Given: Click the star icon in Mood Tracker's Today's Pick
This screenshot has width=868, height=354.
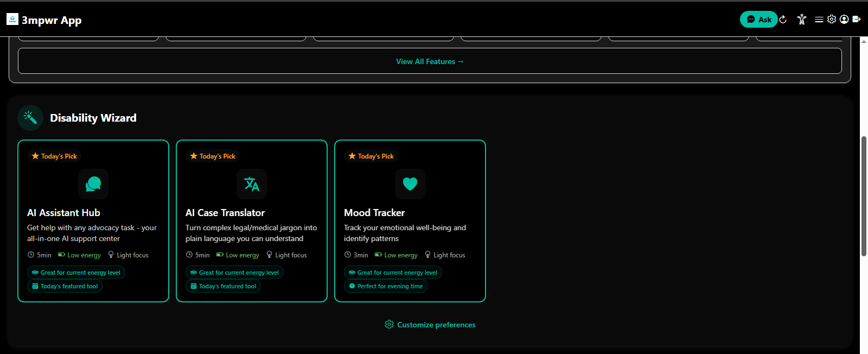Looking at the screenshot, I should 352,156.
